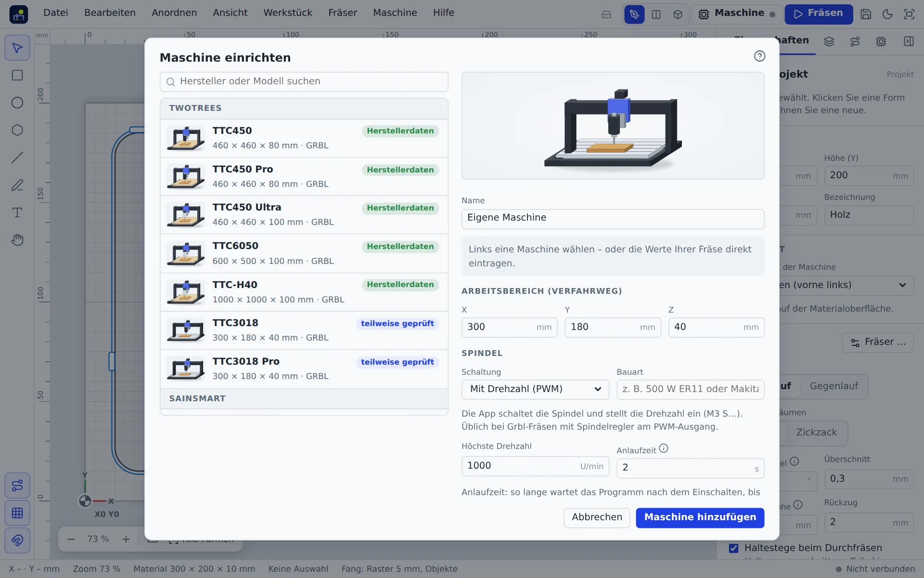This screenshot has height=578, width=924.
Task: Pick the rectangle shape tool
Action: (x=17, y=76)
